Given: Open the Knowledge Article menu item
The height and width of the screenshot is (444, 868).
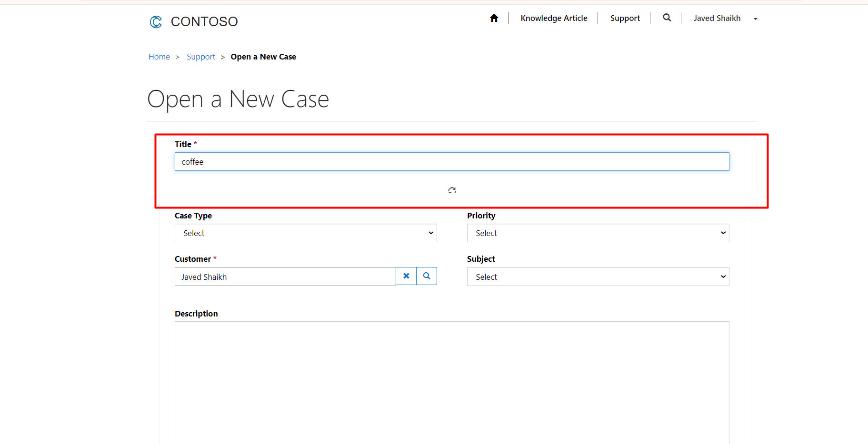Looking at the screenshot, I should point(554,18).
